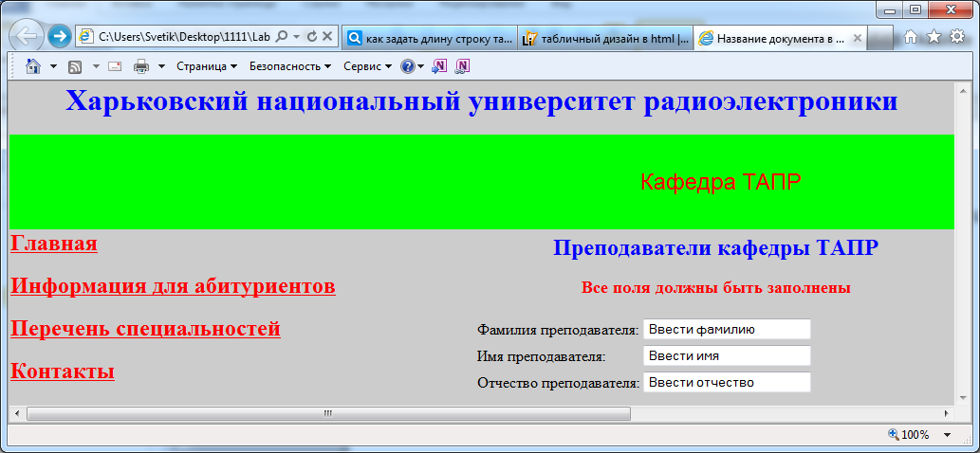Close the 'Название документа' tab
The height and width of the screenshot is (453, 980).
click(858, 38)
